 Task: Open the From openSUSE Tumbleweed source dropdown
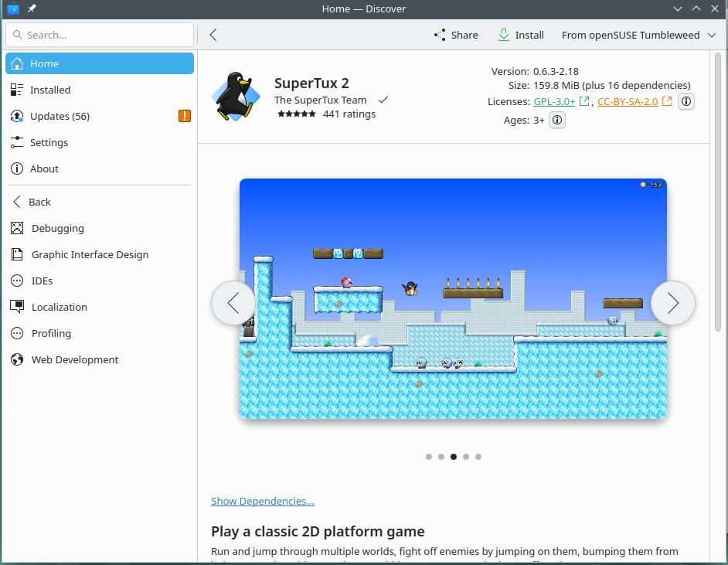[x=638, y=35]
